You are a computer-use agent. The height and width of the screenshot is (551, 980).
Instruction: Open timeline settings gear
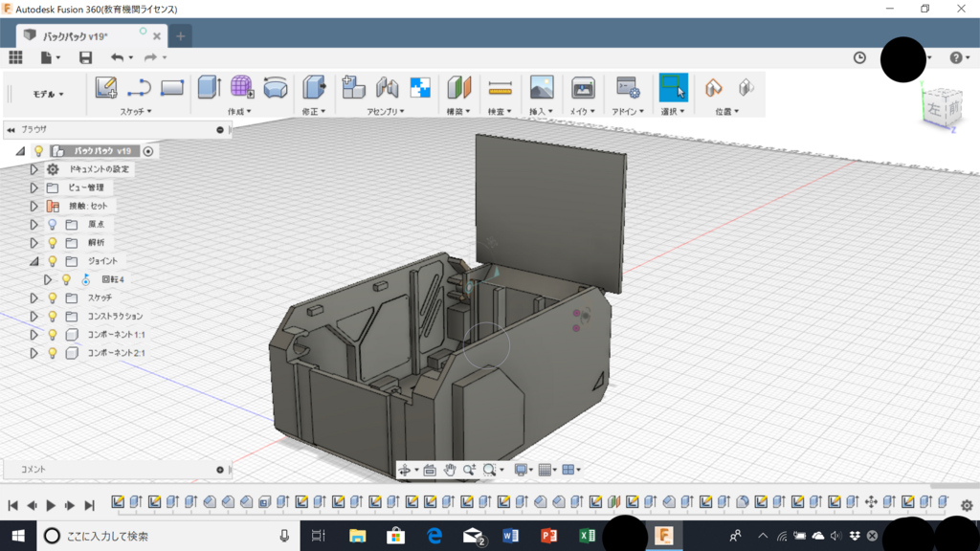[x=967, y=505]
